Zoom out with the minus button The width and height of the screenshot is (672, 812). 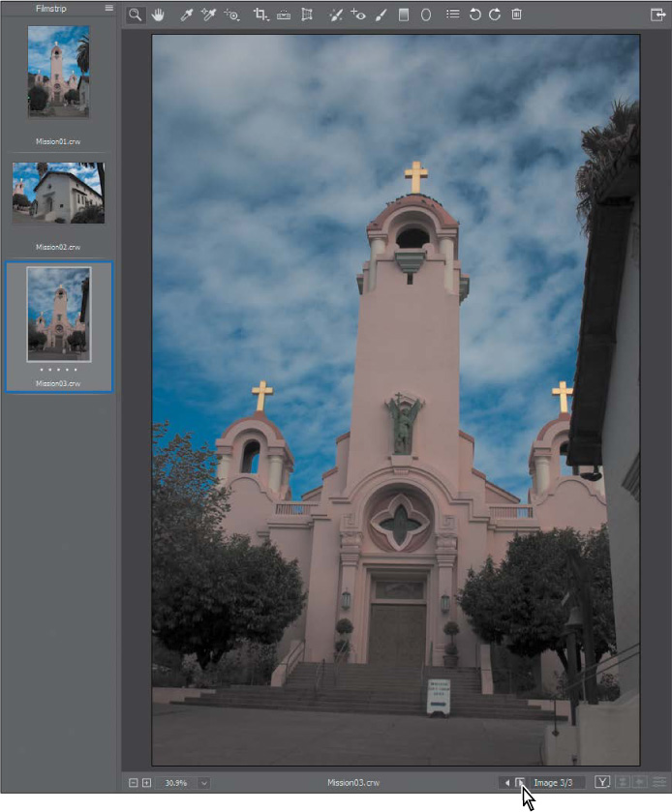click(x=134, y=783)
